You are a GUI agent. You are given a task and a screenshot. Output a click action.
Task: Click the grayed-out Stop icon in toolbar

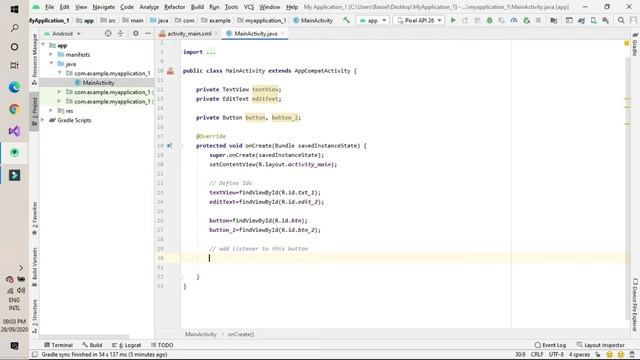pyautogui.click(x=538, y=20)
